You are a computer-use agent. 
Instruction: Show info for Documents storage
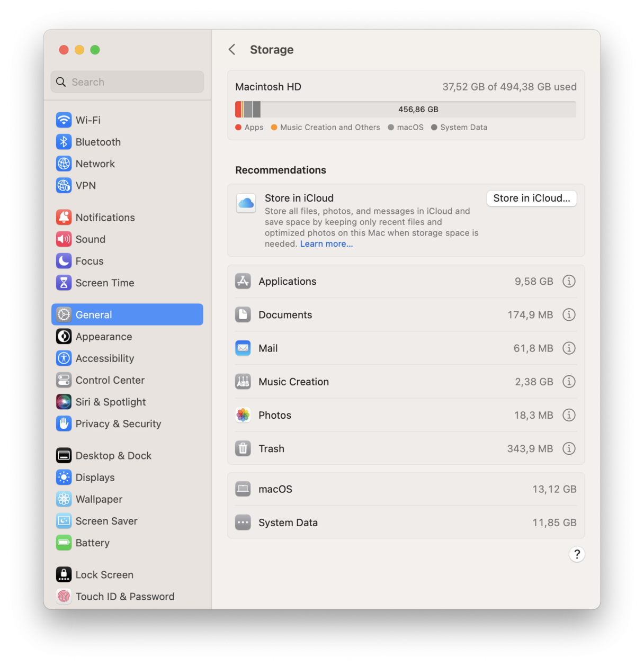[x=569, y=314]
